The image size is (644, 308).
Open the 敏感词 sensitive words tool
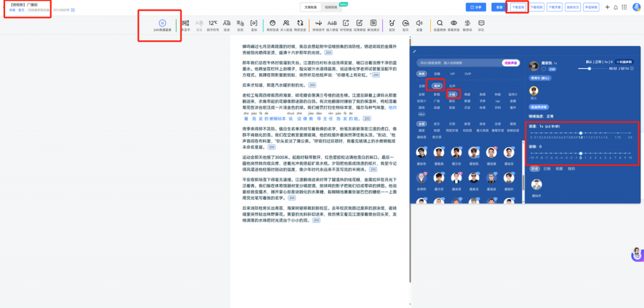pos(467,25)
